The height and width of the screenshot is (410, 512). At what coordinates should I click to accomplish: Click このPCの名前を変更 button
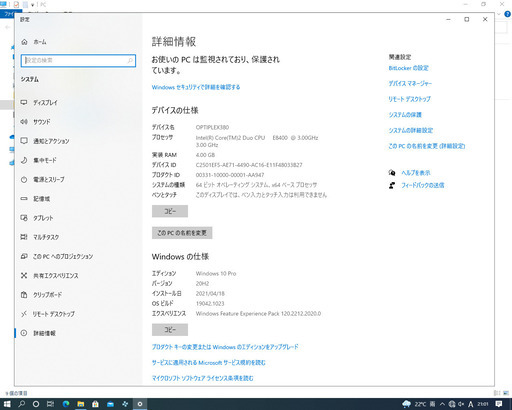click(x=182, y=233)
